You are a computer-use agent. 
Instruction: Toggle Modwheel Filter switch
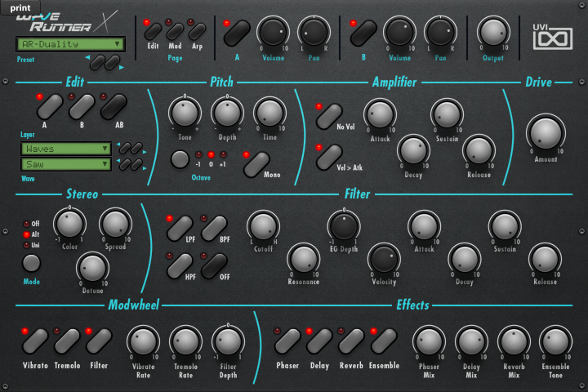pyautogui.click(x=99, y=341)
